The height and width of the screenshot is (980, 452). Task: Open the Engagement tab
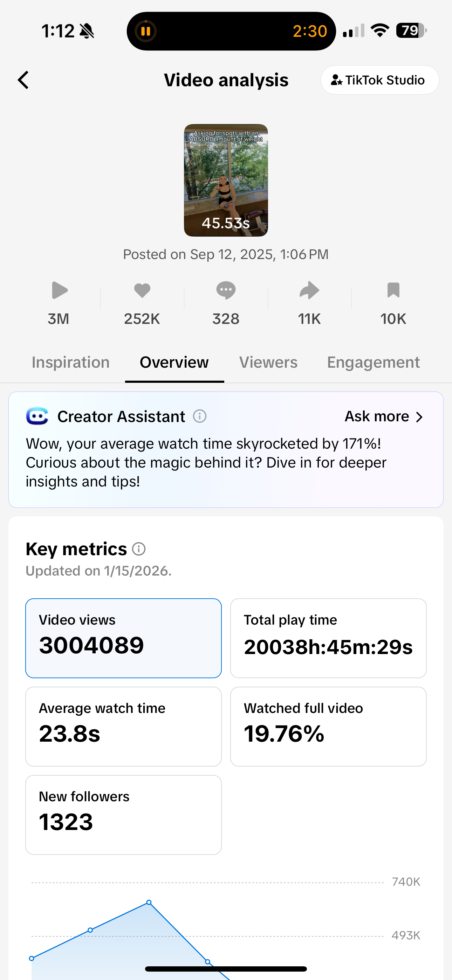pos(373,362)
